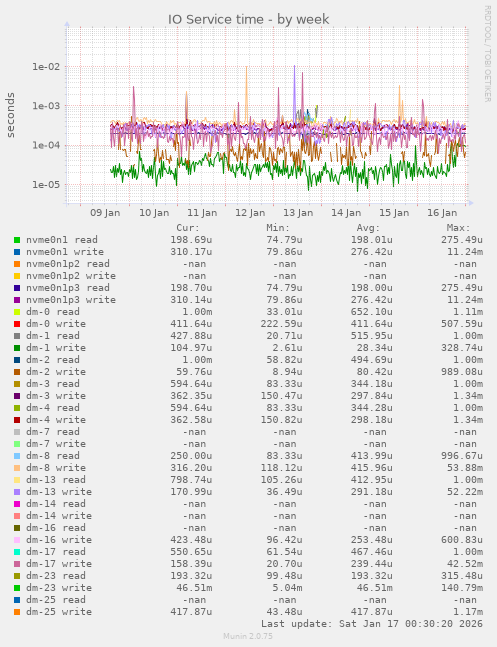497x647 pixels.
Task: Click the '1e-02' axis tick label
Action: [x=46, y=66]
